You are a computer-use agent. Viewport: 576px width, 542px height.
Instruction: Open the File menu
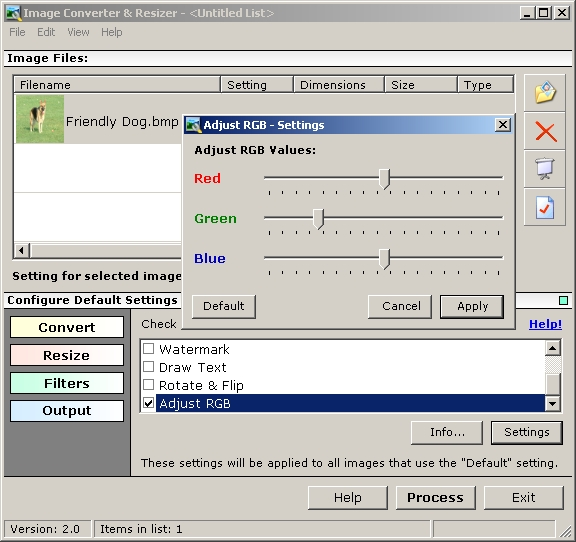pyautogui.click(x=17, y=32)
